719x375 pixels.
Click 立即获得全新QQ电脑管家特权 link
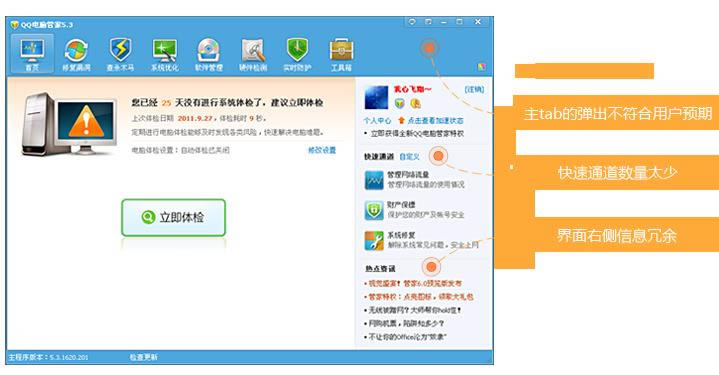tap(417, 133)
